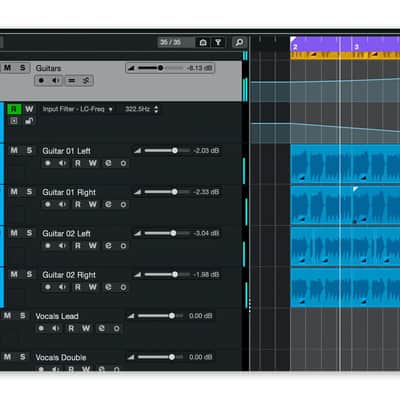Click the circle icon on Guitar 01 Left
This screenshot has height=400, width=400.
[x=123, y=163]
